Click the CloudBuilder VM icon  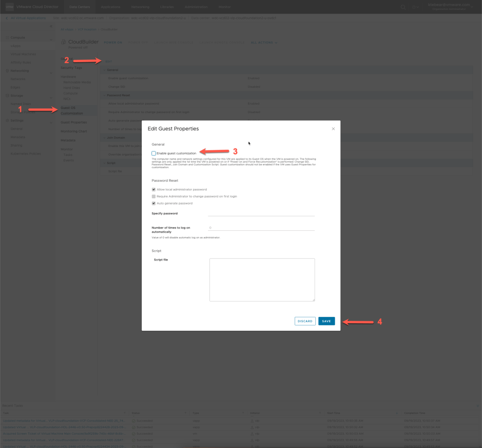coord(64,42)
